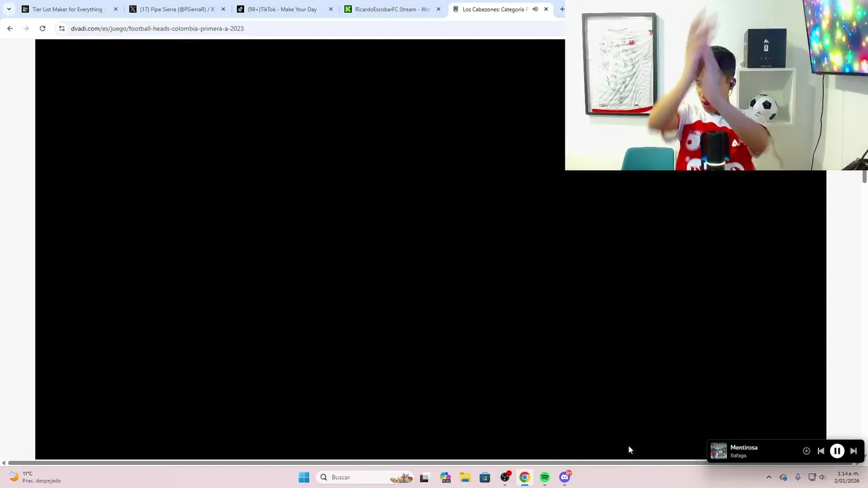This screenshot has height=488, width=868.
Task: Close the Pipe Sierra X tab
Action: tap(223, 9)
